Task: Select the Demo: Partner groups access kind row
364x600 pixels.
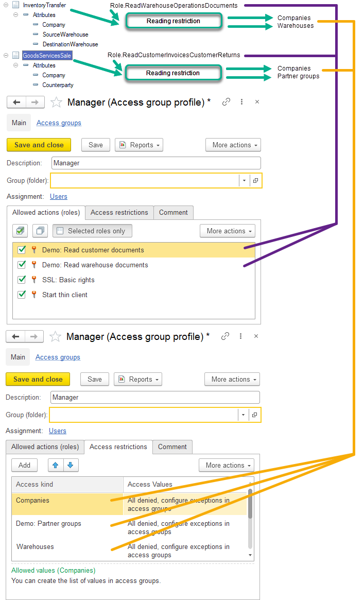Action: [49, 524]
